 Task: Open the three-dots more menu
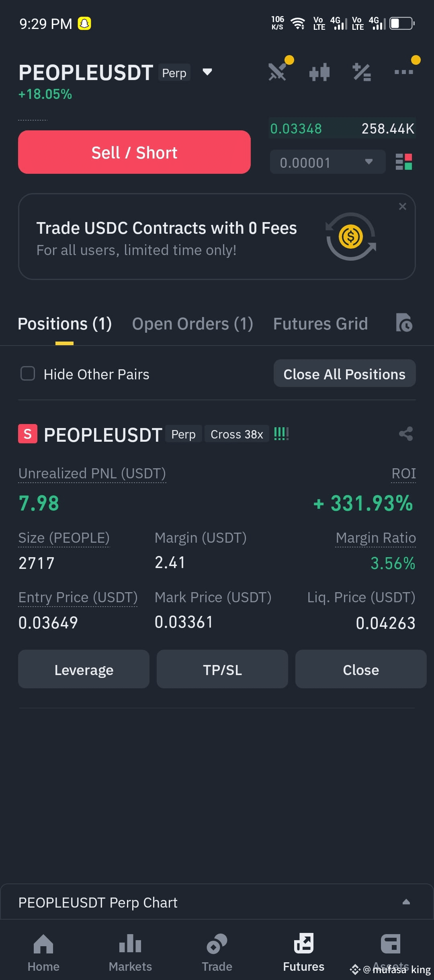pyautogui.click(x=404, y=72)
